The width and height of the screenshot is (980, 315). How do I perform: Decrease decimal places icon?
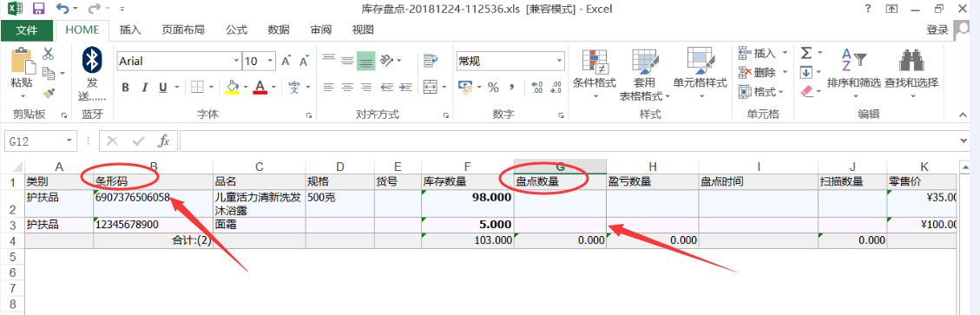(555, 87)
